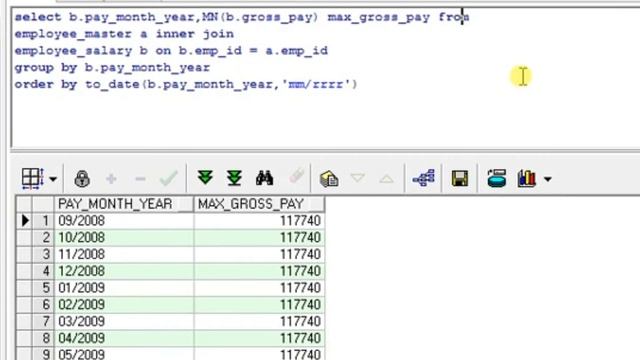Switch to single record view icon
Image resolution: width=640 pixels, height=360 pixels.
(x=329, y=179)
